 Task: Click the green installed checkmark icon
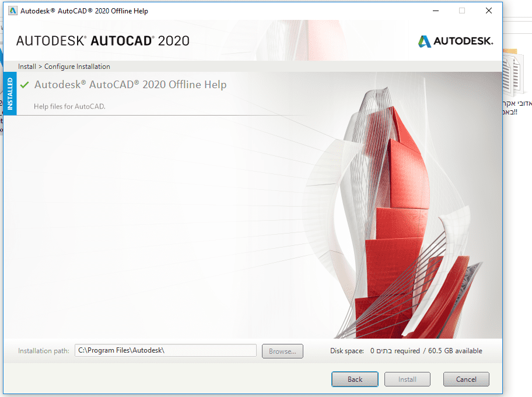[24, 85]
